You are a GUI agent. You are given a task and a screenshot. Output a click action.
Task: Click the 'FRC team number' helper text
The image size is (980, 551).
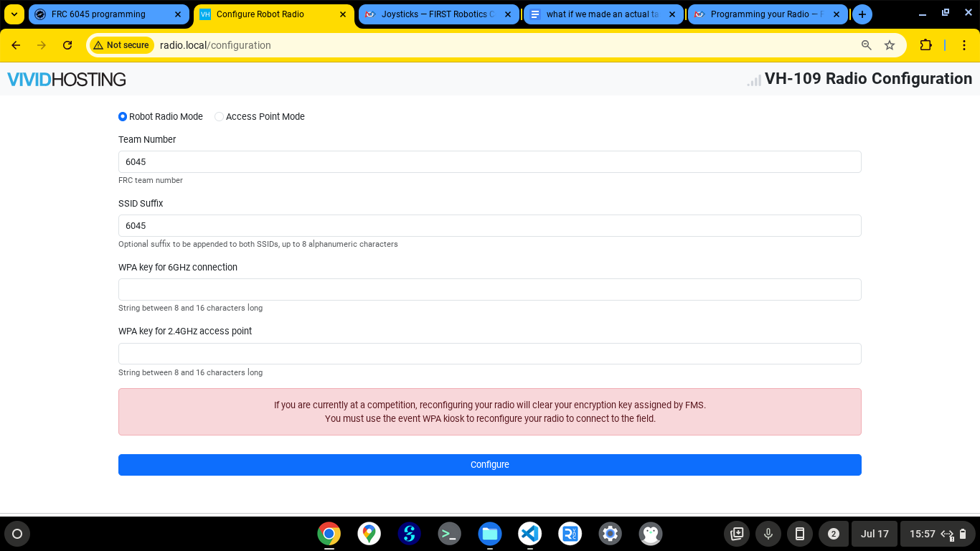(x=151, y=181)
